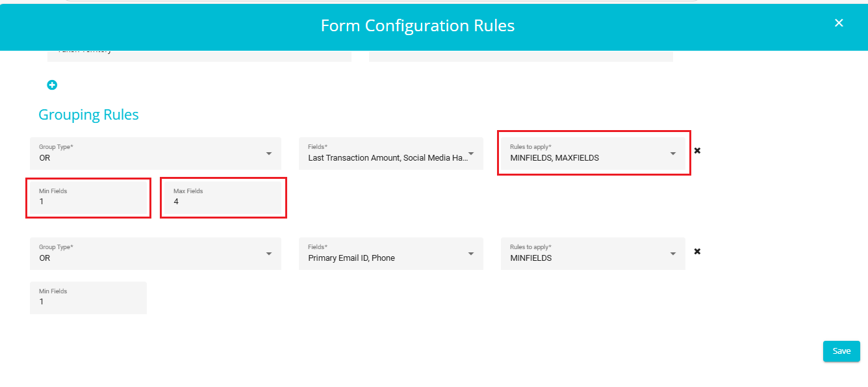This screenshot has width=868, height=387.
Task: Save the form configuration rules
Action: (x=841, y=351)
